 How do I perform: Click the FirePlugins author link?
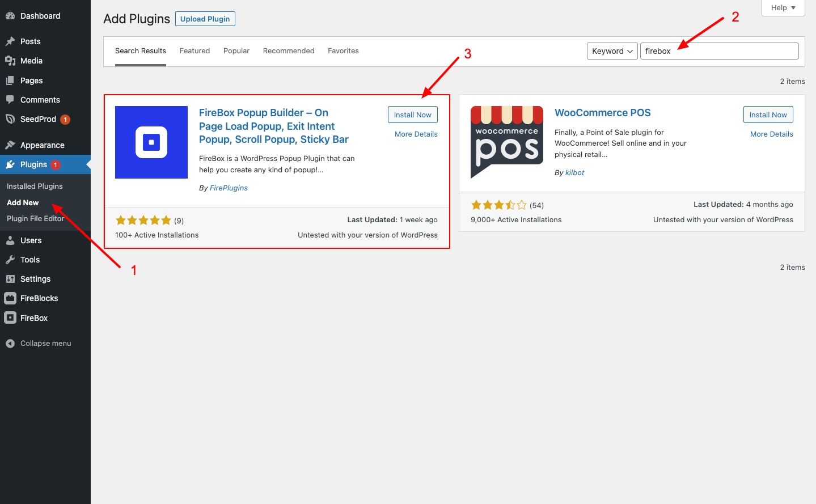point(228,187)
